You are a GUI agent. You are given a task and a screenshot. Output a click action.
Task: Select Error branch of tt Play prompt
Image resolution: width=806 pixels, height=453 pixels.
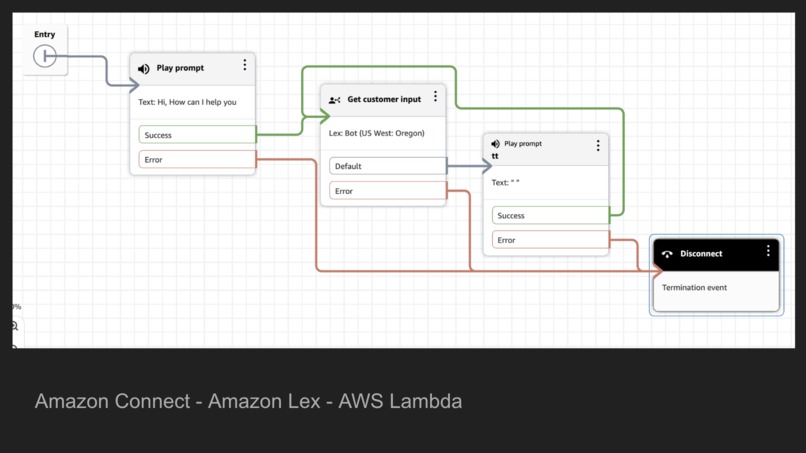[551, 240]
